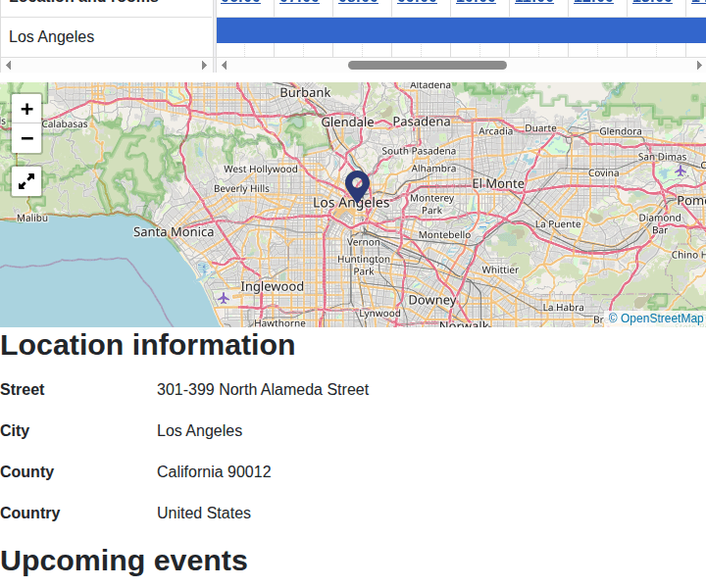
Task: Click the El Monte label on the map
Action: click(x=498, y=183)
